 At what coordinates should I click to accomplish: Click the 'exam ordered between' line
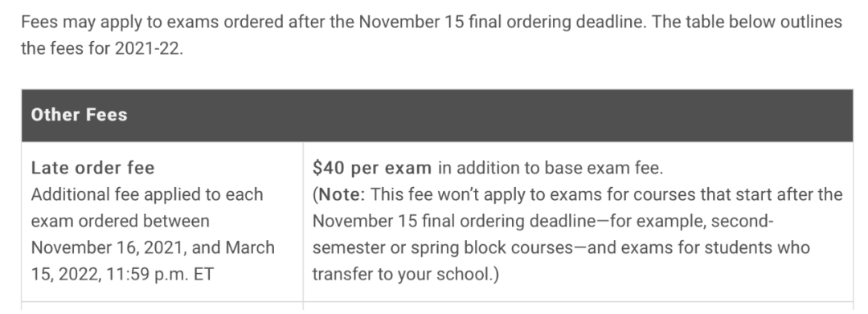[120, 221]
